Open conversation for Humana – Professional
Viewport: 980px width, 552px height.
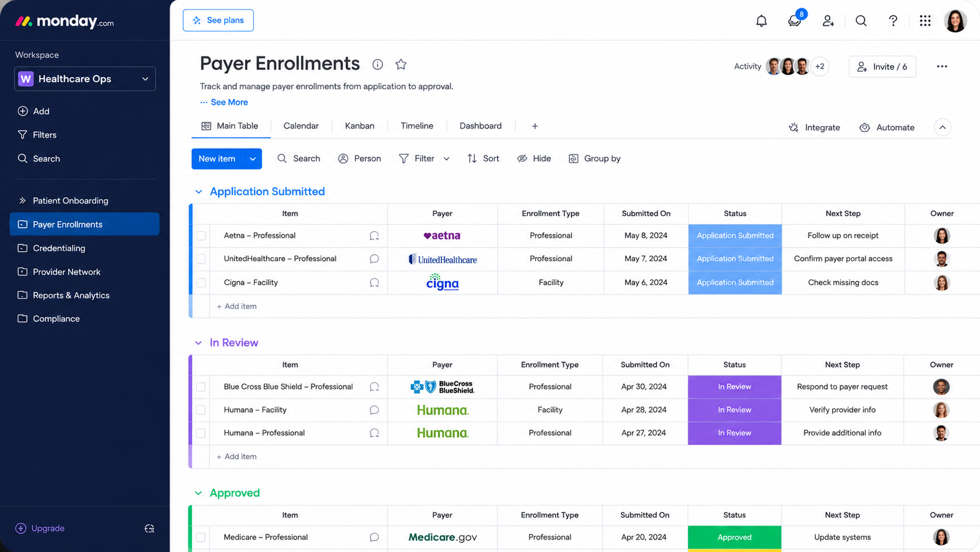[x=374, y=433]
